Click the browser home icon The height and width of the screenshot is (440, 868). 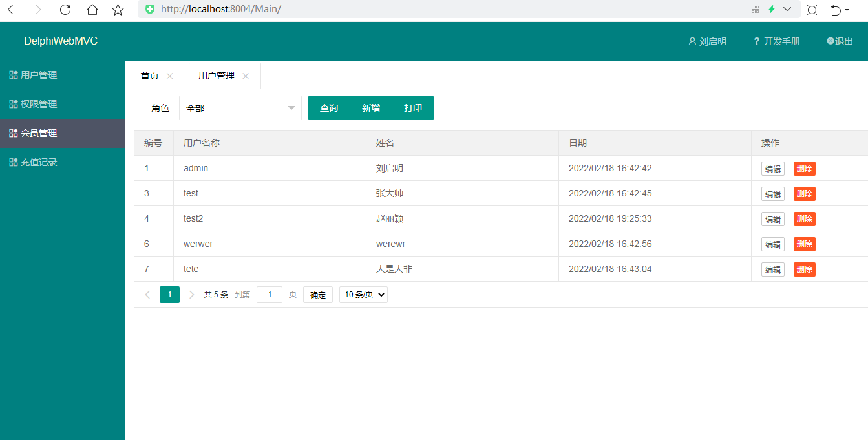click(92, 10)
